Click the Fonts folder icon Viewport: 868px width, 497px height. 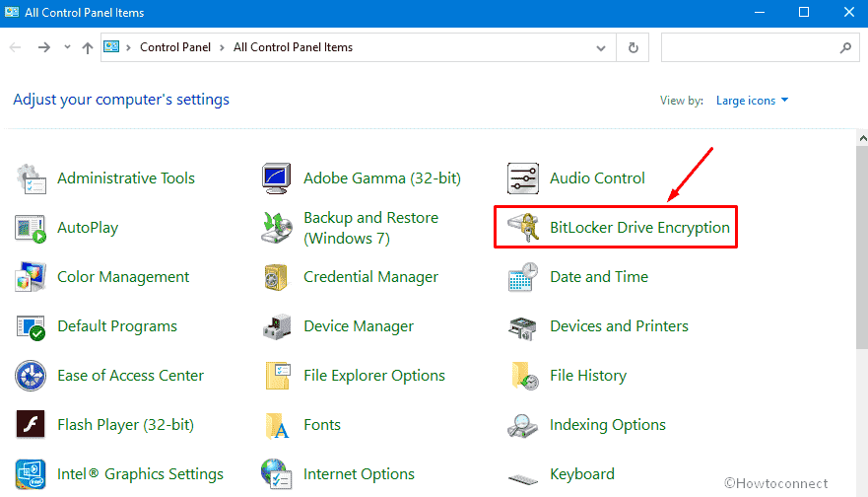277,426
